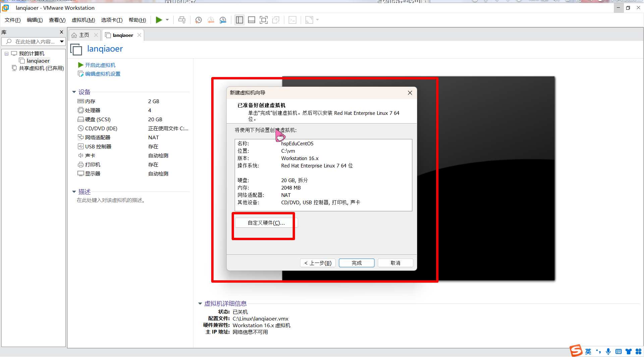The width and height of the screenshot is (644, 357).
Task: Open the 选项卡(T) menu
Action: click(112, 20)
